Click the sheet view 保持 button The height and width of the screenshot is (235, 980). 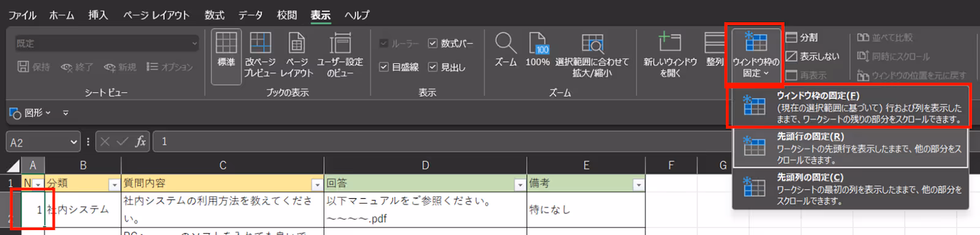click(x=34, y=67)
